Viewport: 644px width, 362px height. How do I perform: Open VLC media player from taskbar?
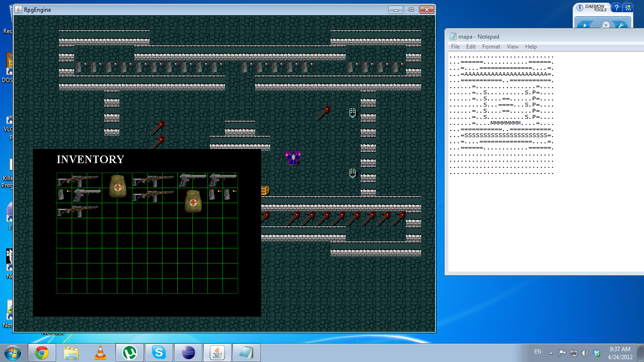100,353
